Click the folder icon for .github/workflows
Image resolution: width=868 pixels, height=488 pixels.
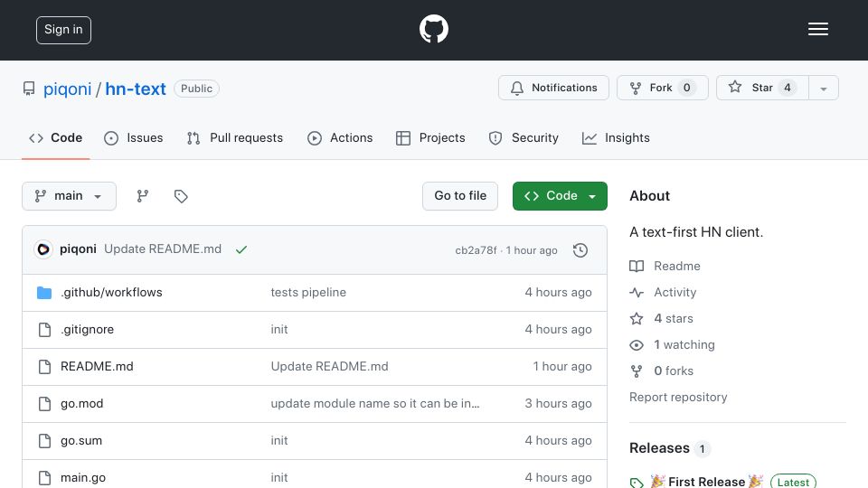click(x=44, y=292)
